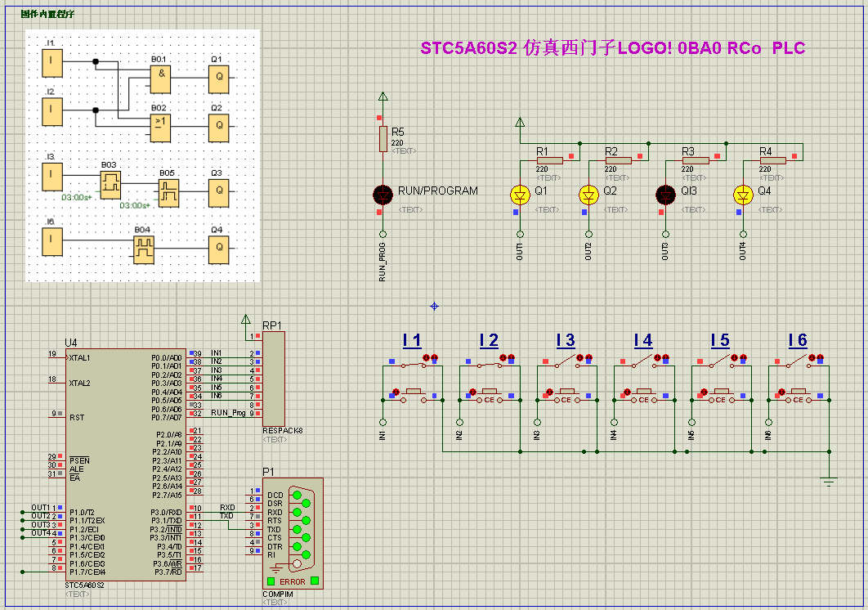Select the P1 COMPIM serial connector

click(293, 533)
